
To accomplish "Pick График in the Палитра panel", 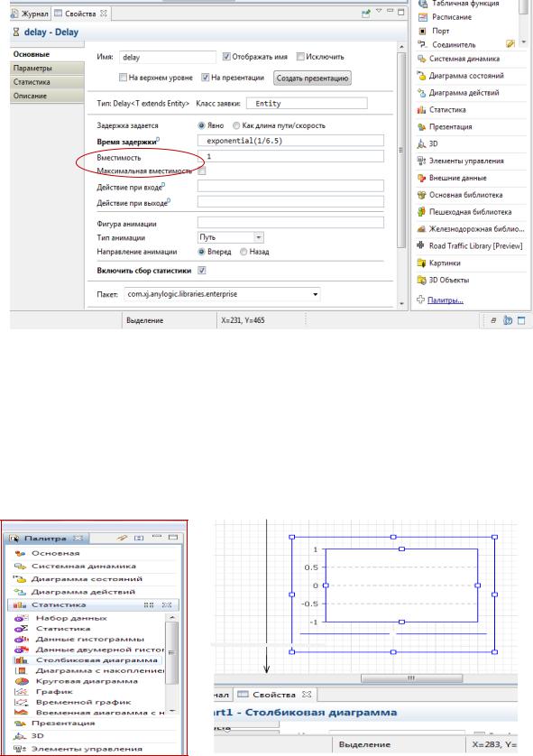I will click(x=54, y=692).
